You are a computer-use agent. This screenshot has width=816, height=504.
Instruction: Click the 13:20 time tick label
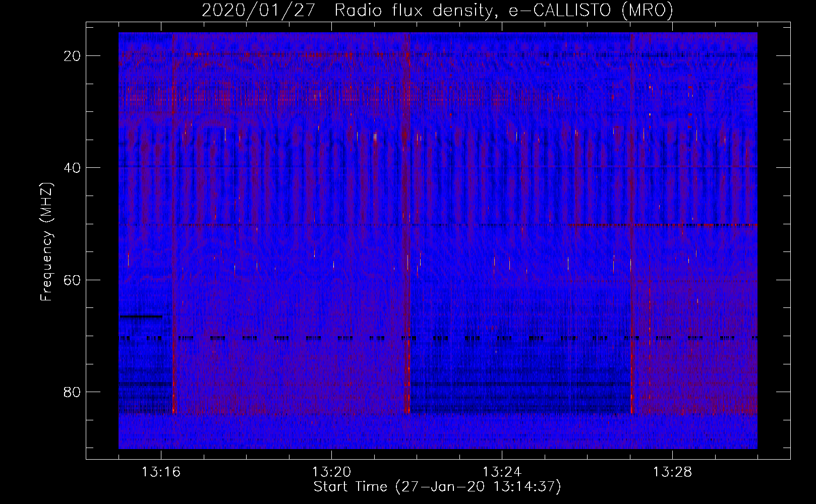[x=331, y=472]
